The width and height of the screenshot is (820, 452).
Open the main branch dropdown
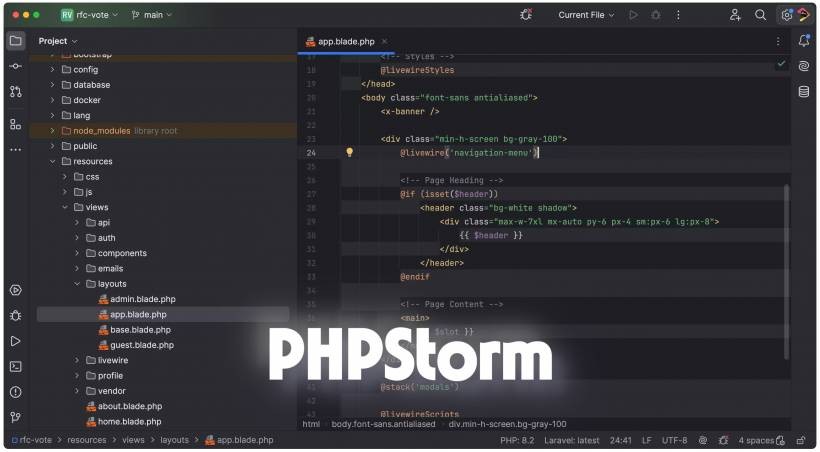click(x=152, y=15)
